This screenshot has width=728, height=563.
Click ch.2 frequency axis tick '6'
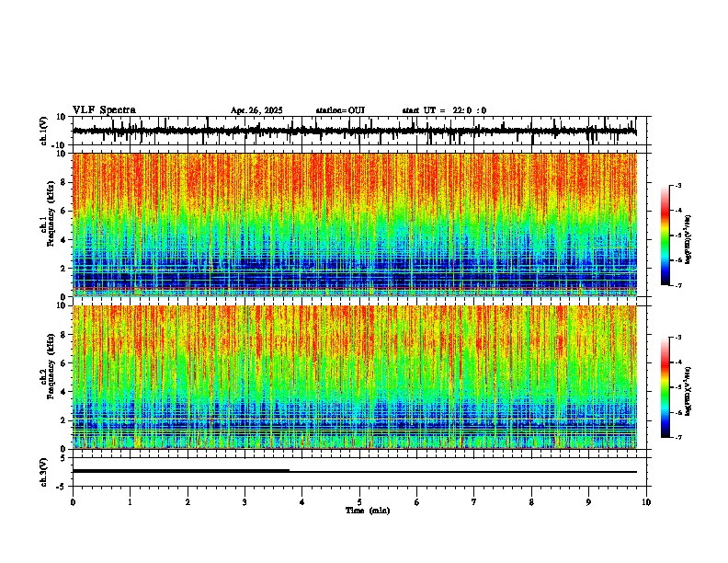pyautogui.click(x=64, y=362)
